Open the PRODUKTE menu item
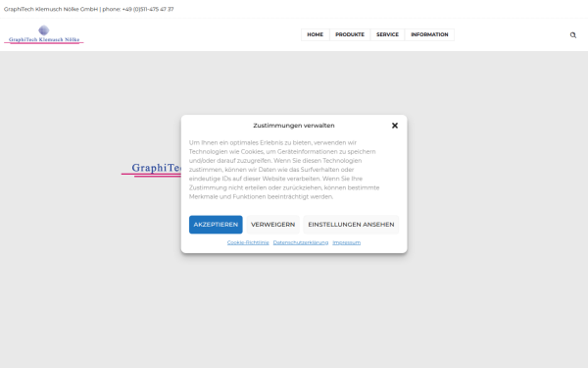Image resolution: width=588 pixels, height=368 pixels. pyautogui.click(x=350, y=34)
